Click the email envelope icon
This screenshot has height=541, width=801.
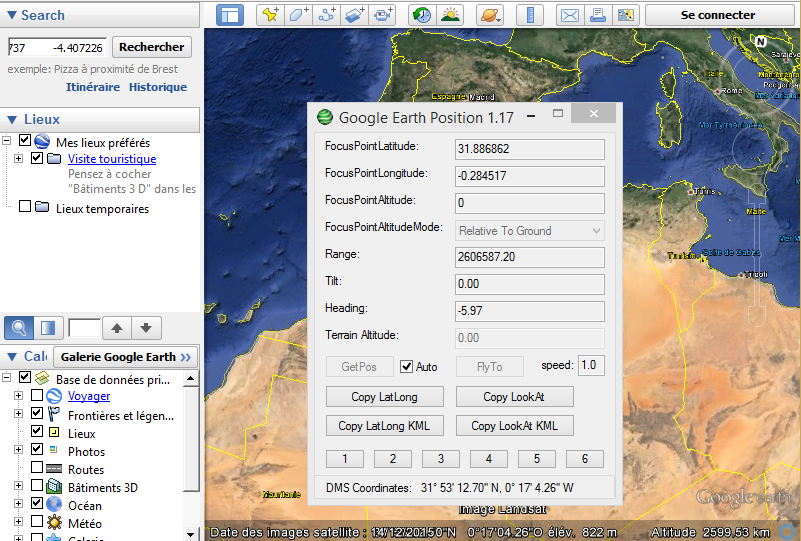click(x=570, y=15)
